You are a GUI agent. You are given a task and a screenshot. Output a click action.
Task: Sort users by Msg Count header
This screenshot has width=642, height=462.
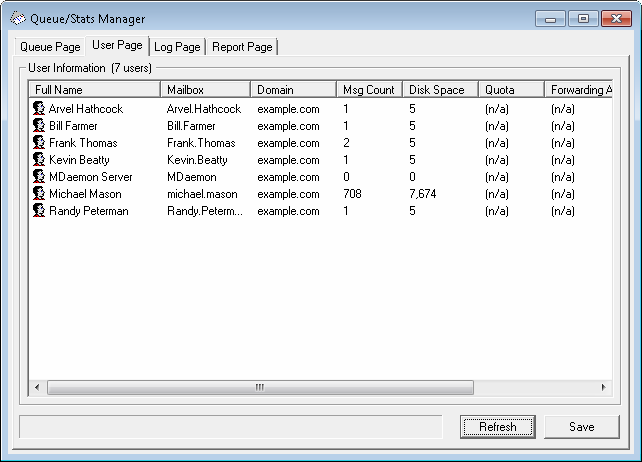[368, 90]
